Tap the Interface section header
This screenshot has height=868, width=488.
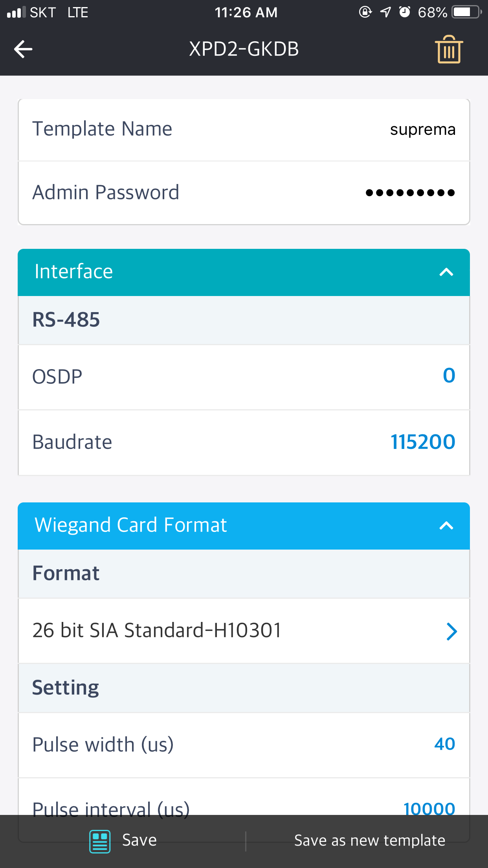[x=74, y=272]
